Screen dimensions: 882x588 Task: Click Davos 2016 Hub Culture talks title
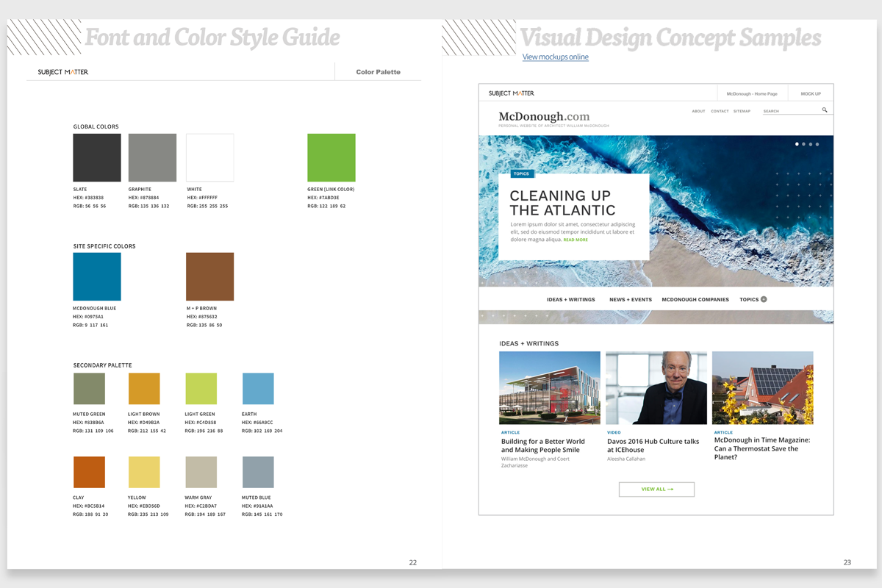coord(653,445)
